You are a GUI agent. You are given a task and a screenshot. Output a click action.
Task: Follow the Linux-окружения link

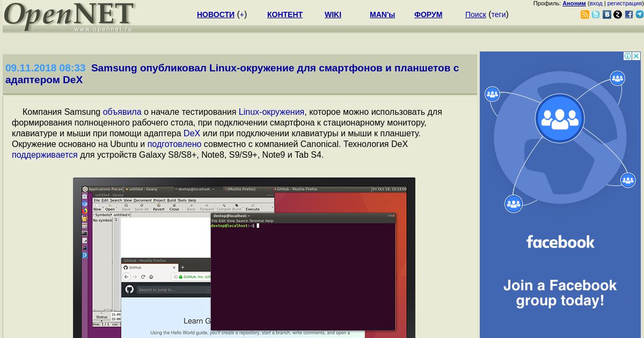pos(272,112)
